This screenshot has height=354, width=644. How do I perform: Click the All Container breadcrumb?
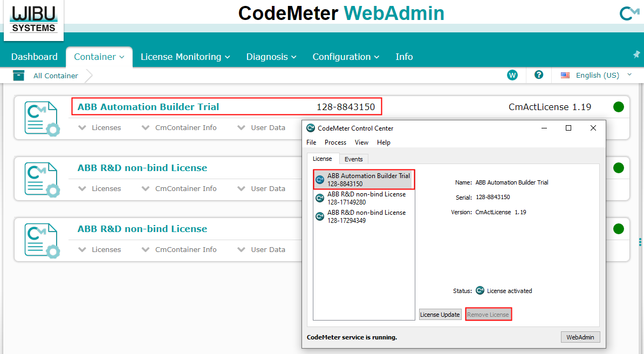click(56, 76)
